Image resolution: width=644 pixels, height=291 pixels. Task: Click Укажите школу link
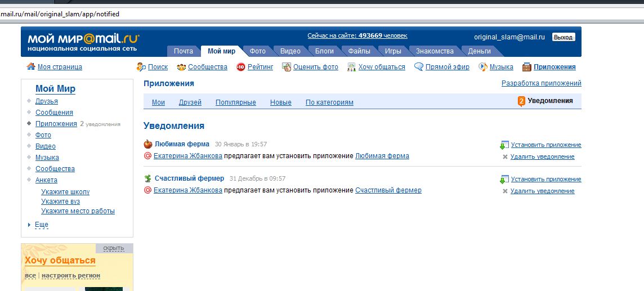coord(65,192)
